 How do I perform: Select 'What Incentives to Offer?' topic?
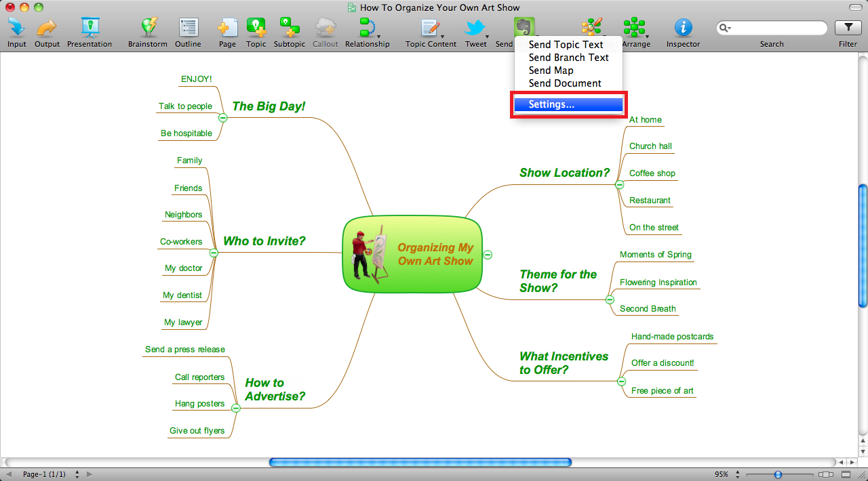pos(564,363)
